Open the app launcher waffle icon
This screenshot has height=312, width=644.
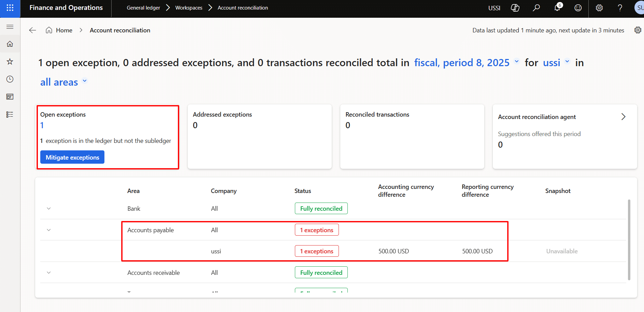(10, 8)
